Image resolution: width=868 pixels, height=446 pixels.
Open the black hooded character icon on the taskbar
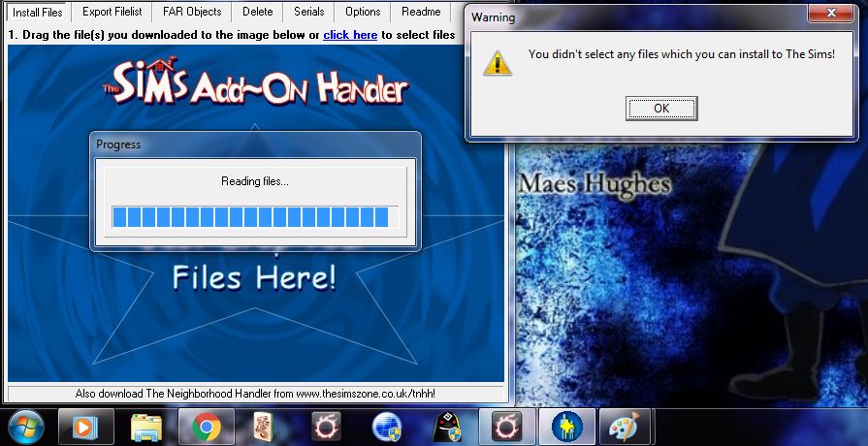click(447, 428)
